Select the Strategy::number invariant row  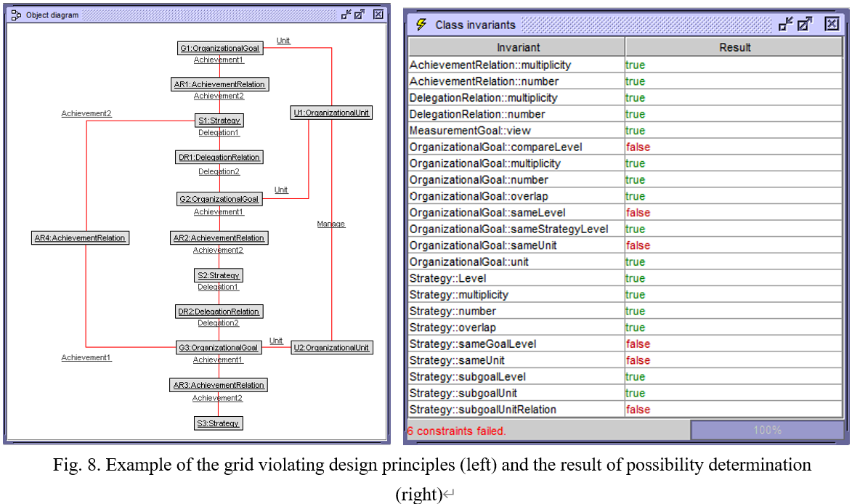point(625,311)
